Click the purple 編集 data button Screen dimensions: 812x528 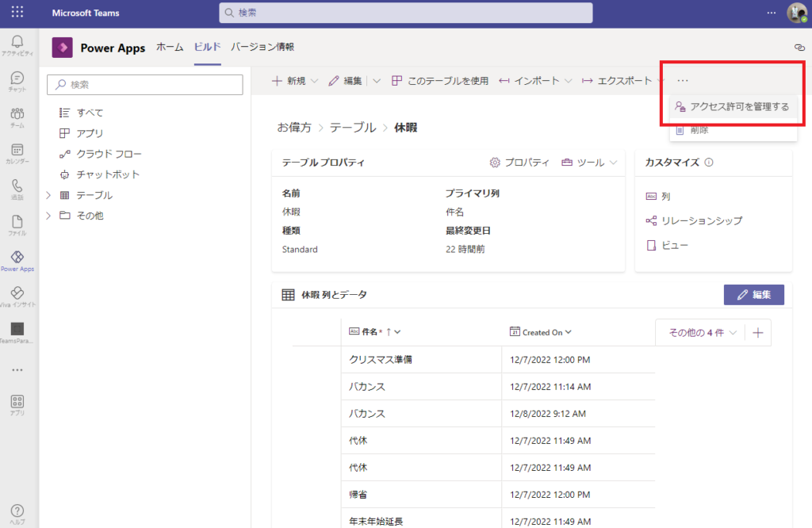tap(753, 295)
